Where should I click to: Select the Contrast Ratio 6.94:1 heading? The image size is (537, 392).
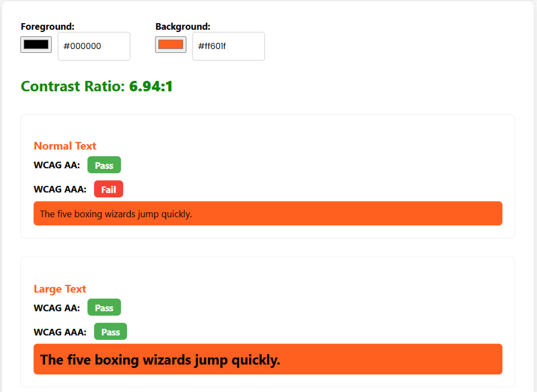tap(97, 86)
